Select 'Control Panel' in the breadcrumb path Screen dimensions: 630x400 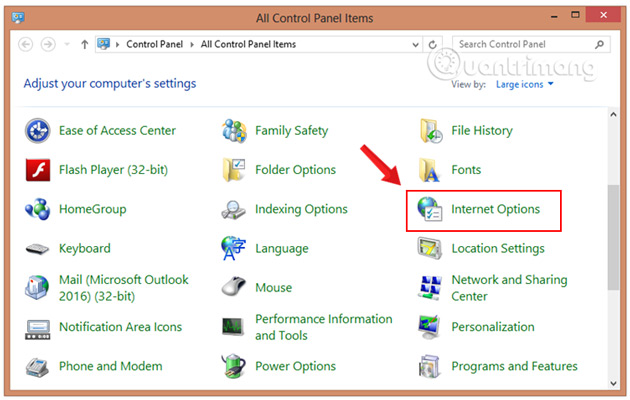(155, 45)
